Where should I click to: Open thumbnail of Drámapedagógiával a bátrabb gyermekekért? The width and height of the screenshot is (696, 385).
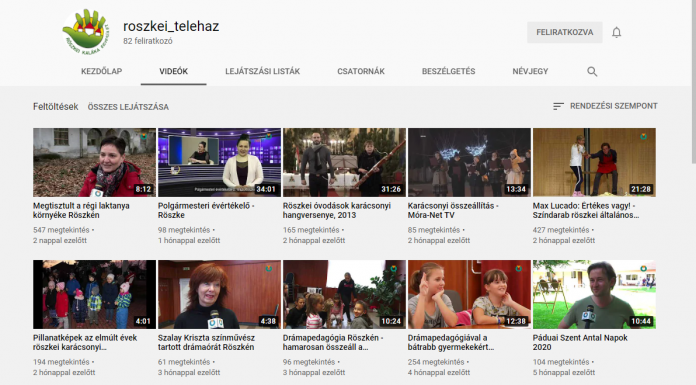click(469, 294)
